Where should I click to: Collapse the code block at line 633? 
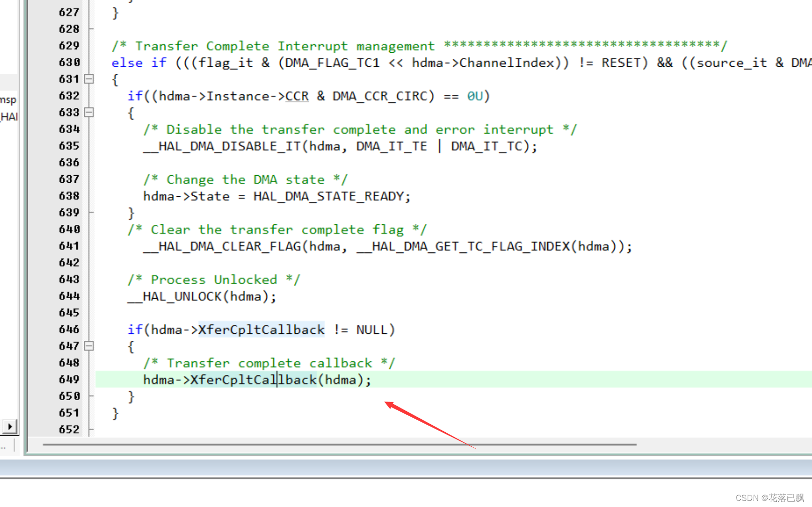point(89,112)
